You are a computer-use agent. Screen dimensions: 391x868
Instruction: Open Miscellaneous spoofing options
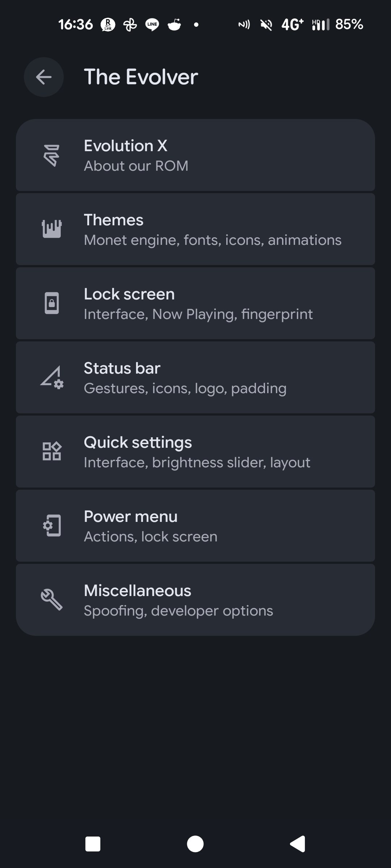[195, 600]
